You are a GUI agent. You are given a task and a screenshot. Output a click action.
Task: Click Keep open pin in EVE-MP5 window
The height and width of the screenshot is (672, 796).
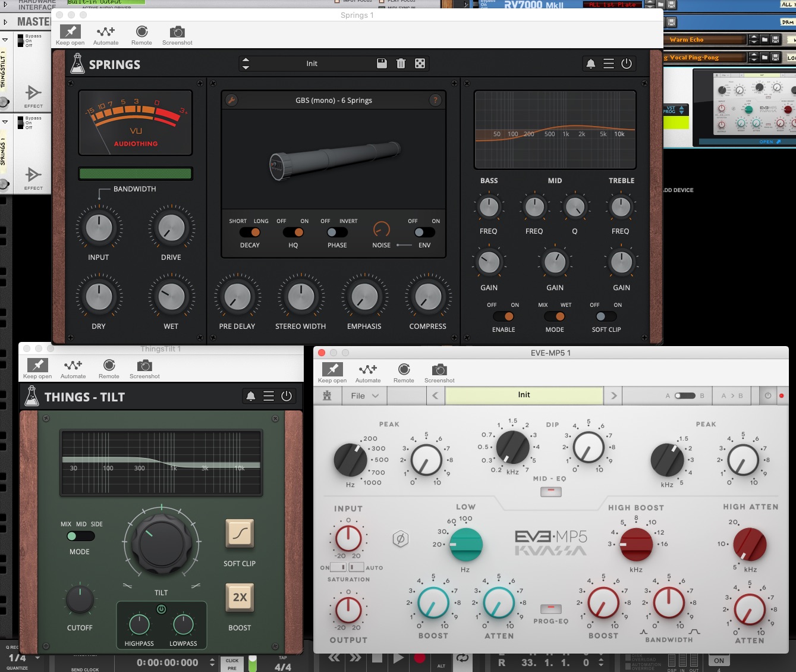pyautogui.click(x=332, y=369)
